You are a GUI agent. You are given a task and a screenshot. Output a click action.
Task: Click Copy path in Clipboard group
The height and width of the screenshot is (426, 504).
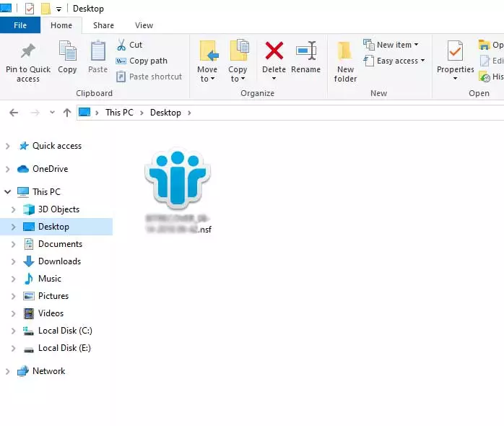click(142, 61)
